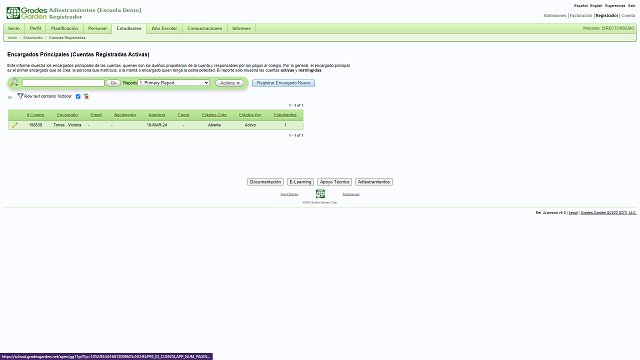Viewport: 640px width, 360px height.
Task: Click the Apoyo Técnico button
Action: click(334, 182)
